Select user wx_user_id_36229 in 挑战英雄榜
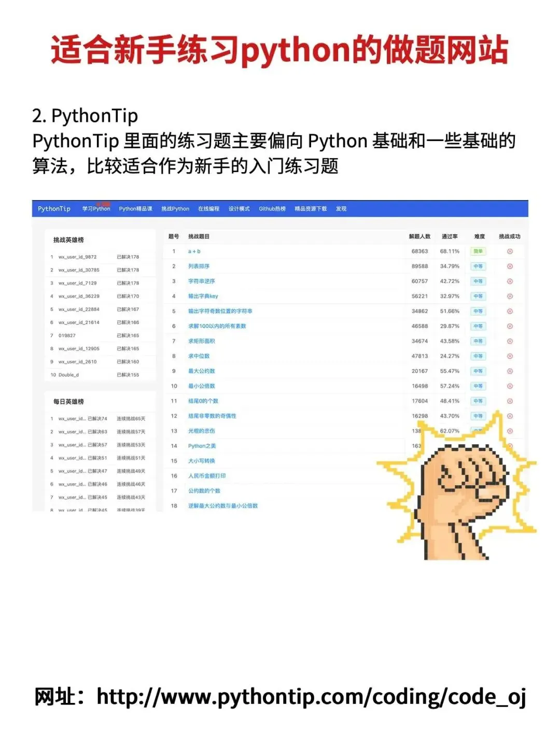Image resolution: width=560 pixels, height=748 pixels. click(79, 297)
